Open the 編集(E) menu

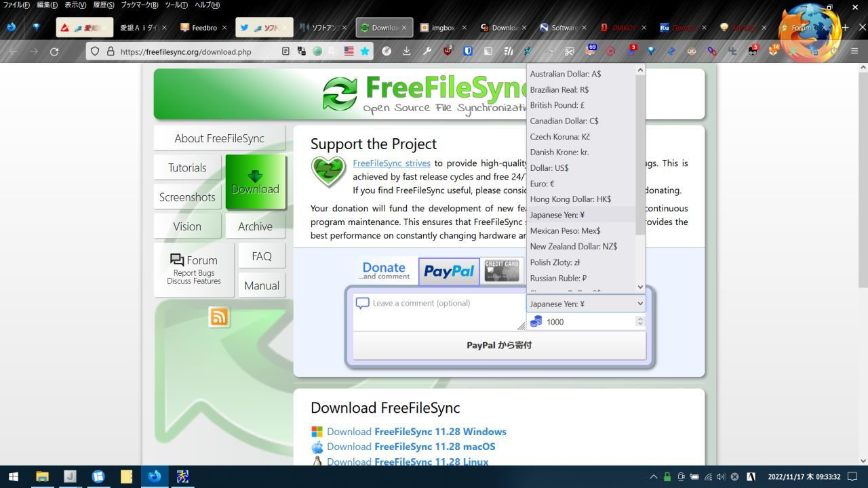tap(47, 5)
